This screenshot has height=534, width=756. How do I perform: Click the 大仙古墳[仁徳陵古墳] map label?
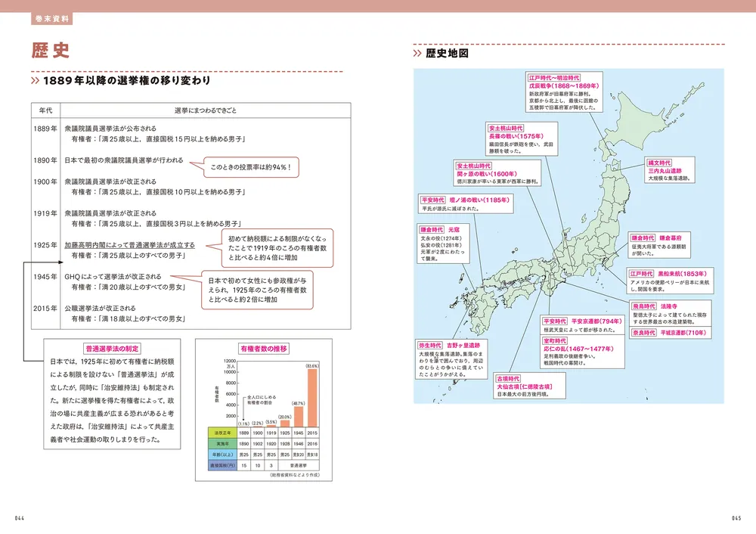[x=525, y=387]
